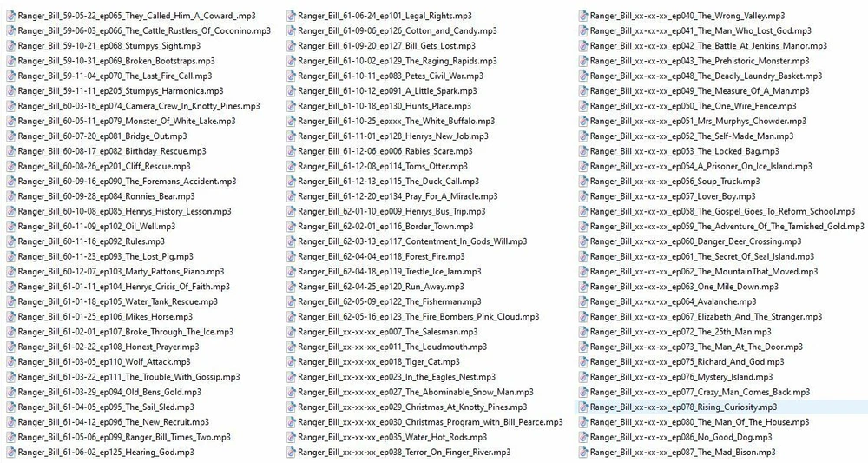Click the icon beside The_Mad_Bison.mp3
This screenshot has height=463, width=868.
point(582,453)
